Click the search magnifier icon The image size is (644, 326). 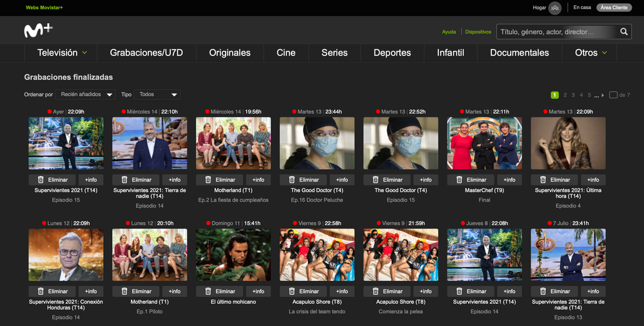623,32
